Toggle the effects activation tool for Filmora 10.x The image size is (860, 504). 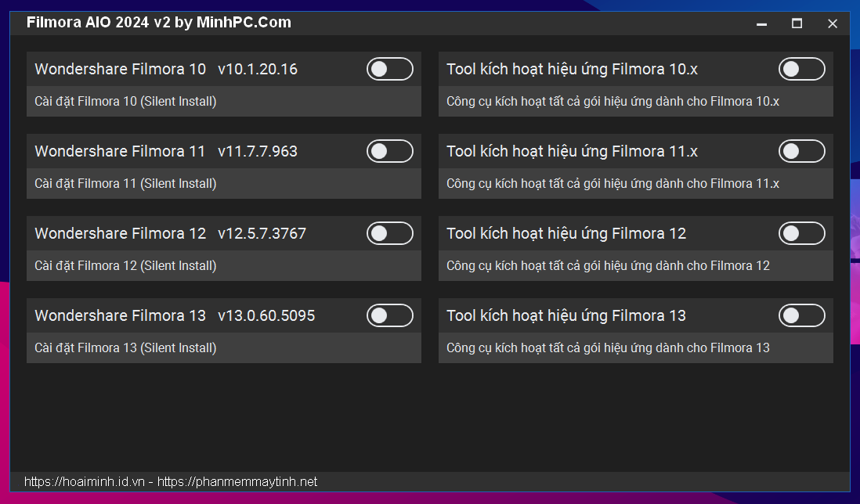802,69
